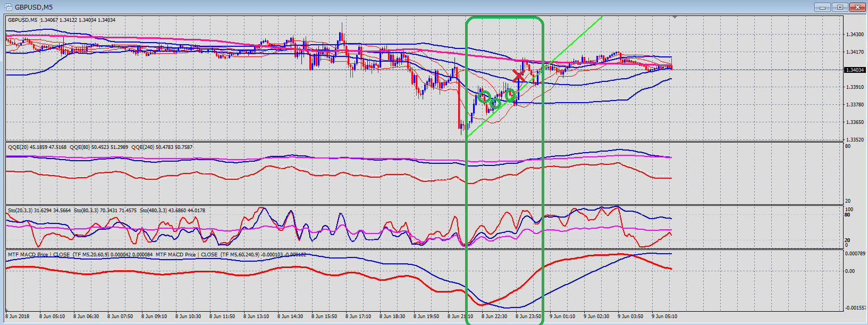Click the 8 Jun 14:30 time label
868x325 pixels.
[x=290, y=316]
